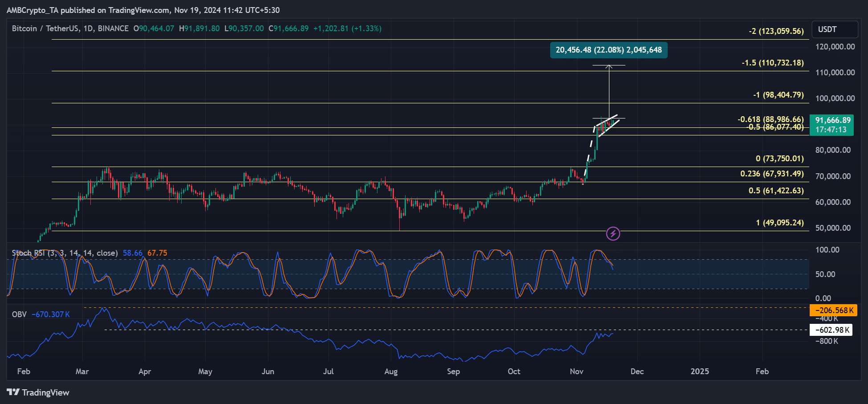Click the Mar label on time axis
Screen dimensions: 868x404
pos(82,371)
